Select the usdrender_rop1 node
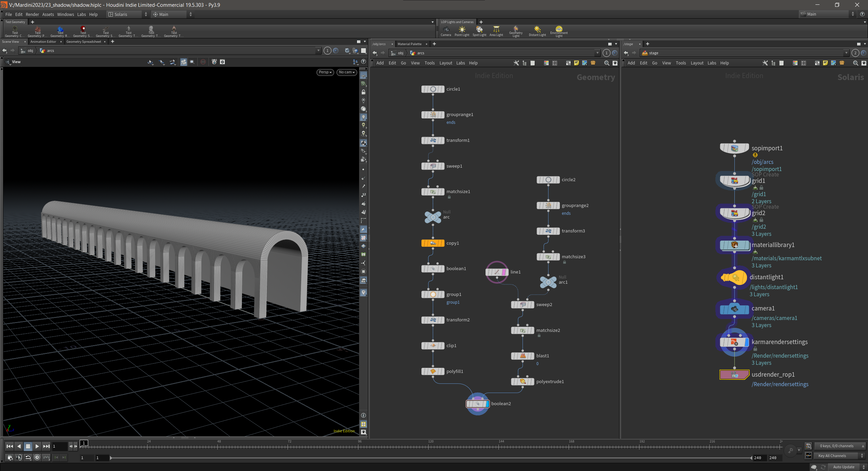This screenshot has height=471, width=868. pyautogui.click(x=734, y=375)
